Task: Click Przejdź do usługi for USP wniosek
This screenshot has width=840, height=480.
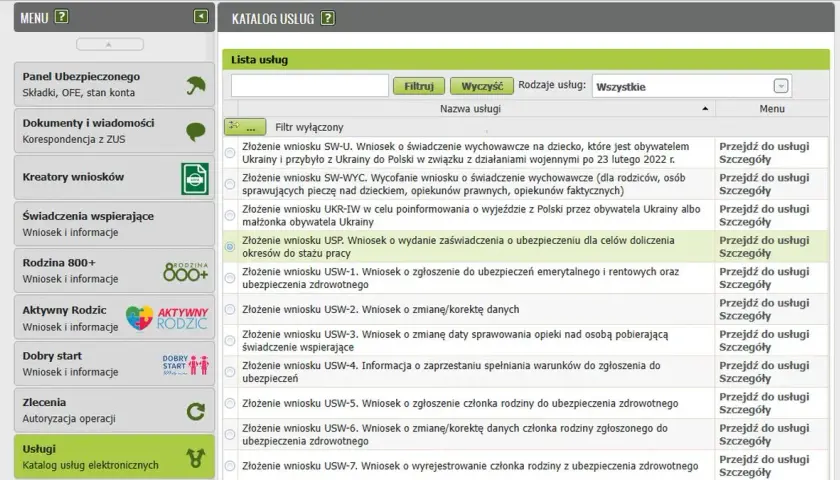Action: point(764,240)
